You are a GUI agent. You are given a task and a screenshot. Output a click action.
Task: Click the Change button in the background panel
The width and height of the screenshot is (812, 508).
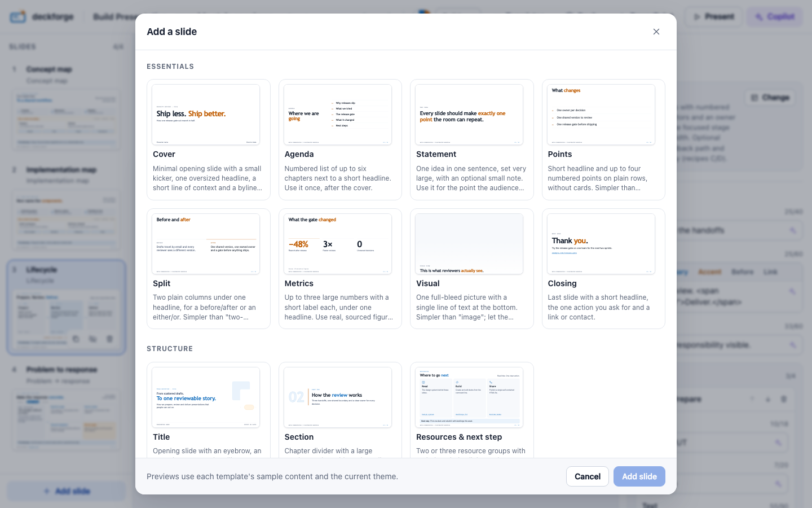tap(770, 98)
